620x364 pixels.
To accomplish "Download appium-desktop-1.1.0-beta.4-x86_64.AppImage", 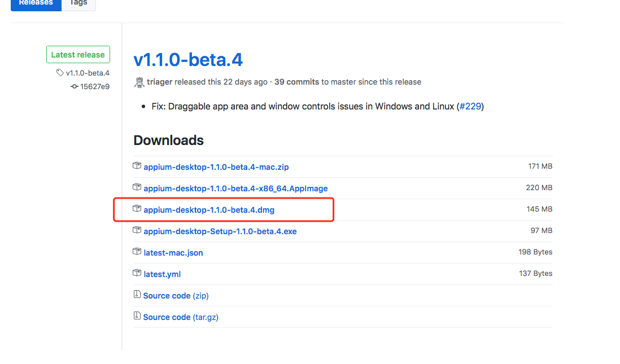I will point(235,188).
